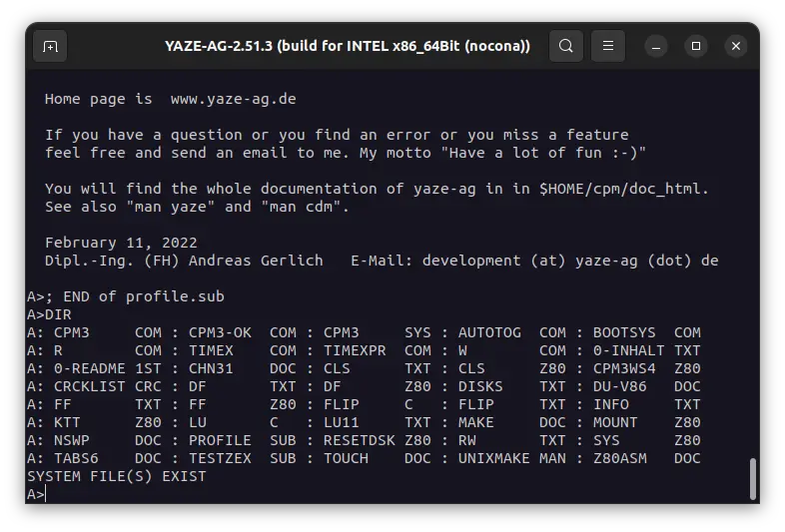Click the file name Z80ASM
The width and height of the screenshot is (785, 532).
620,458
